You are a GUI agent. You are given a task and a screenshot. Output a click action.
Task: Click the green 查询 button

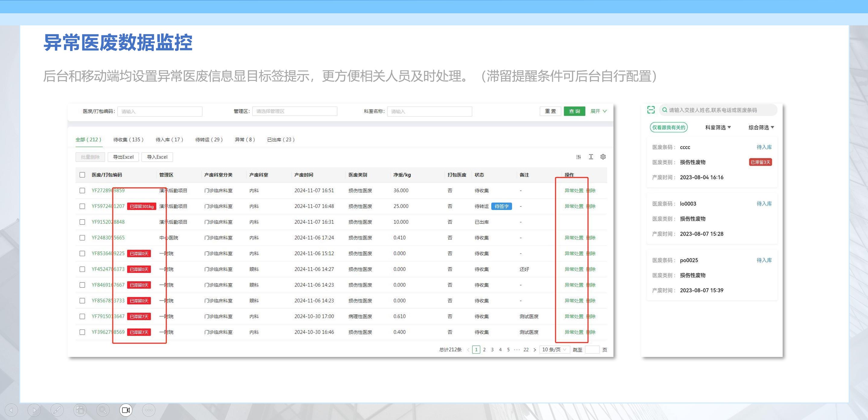pos(575,111)
